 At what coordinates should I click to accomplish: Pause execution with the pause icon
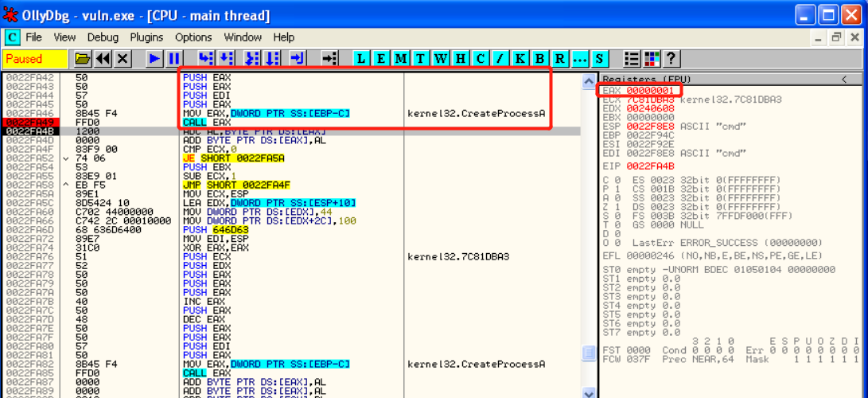click(x=174, y=59)
